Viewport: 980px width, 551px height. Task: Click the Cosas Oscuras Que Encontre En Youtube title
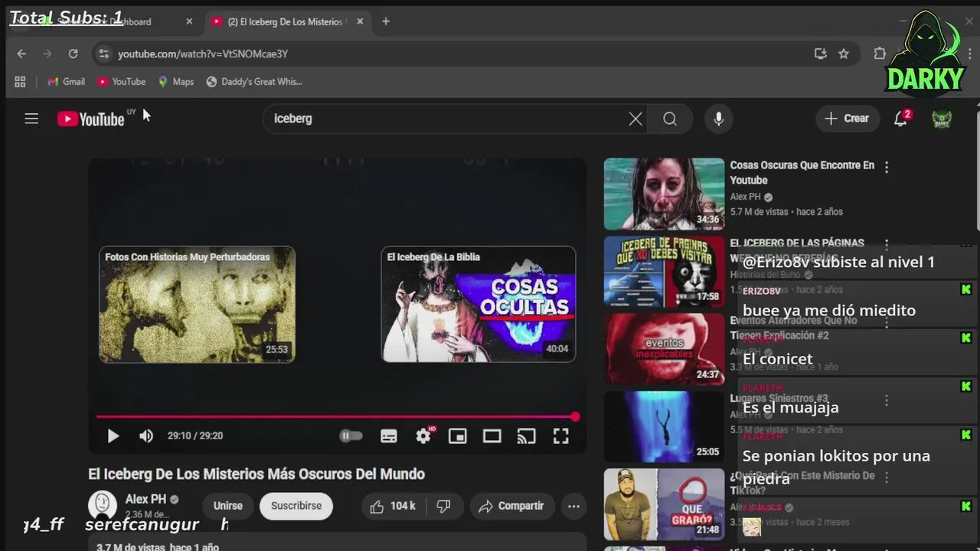tap(802, 173)
